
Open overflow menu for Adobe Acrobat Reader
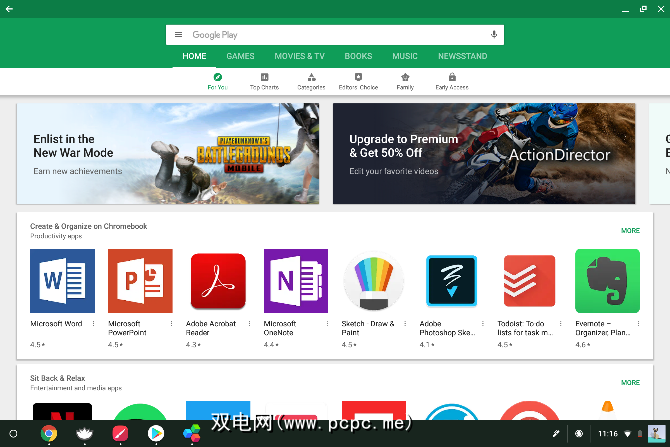tap(250, 324)
